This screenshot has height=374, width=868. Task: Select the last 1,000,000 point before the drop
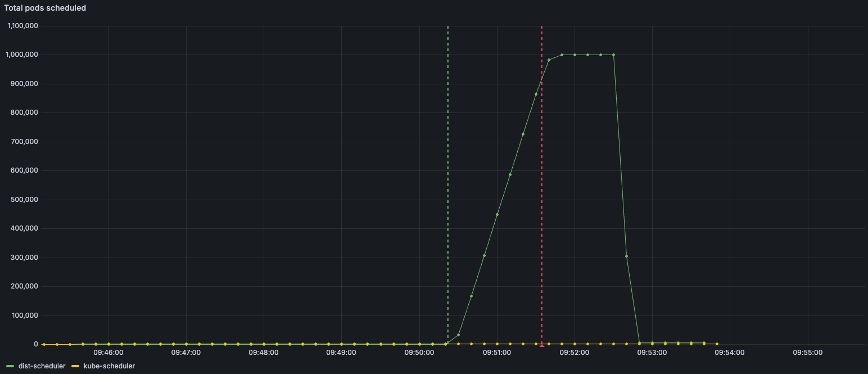(613, 55)
